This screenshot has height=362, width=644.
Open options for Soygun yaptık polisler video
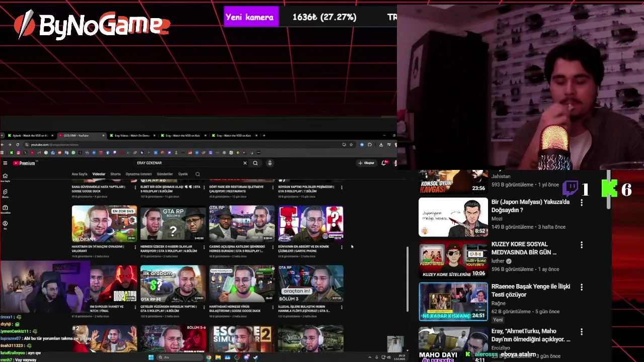point(342,187)
